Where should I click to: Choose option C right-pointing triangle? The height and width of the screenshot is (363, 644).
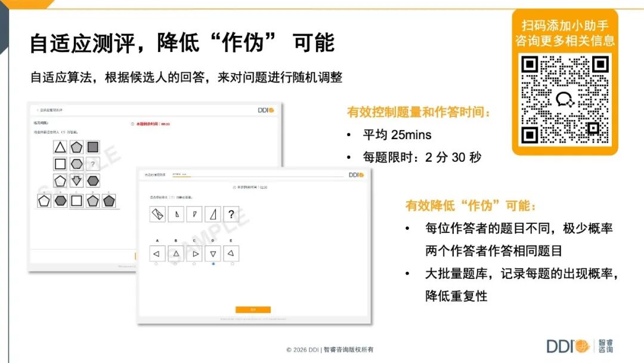click(x=195, y=254)
